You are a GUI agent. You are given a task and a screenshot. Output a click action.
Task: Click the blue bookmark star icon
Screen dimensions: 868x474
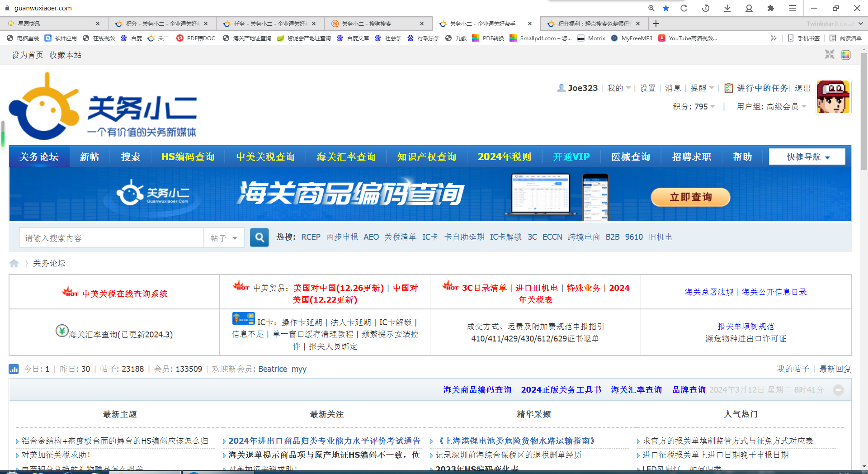click(x=666, y=8)
